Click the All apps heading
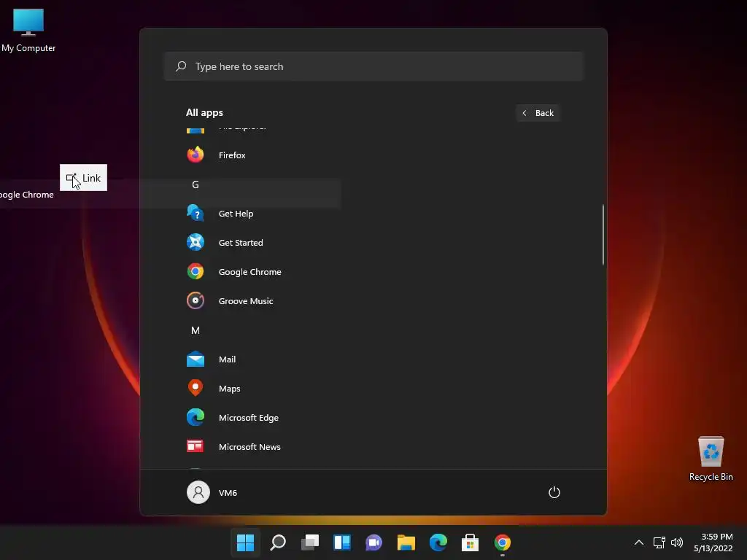Image resolution: width=747 pixels, height=560 pixels. coord(204,113)
